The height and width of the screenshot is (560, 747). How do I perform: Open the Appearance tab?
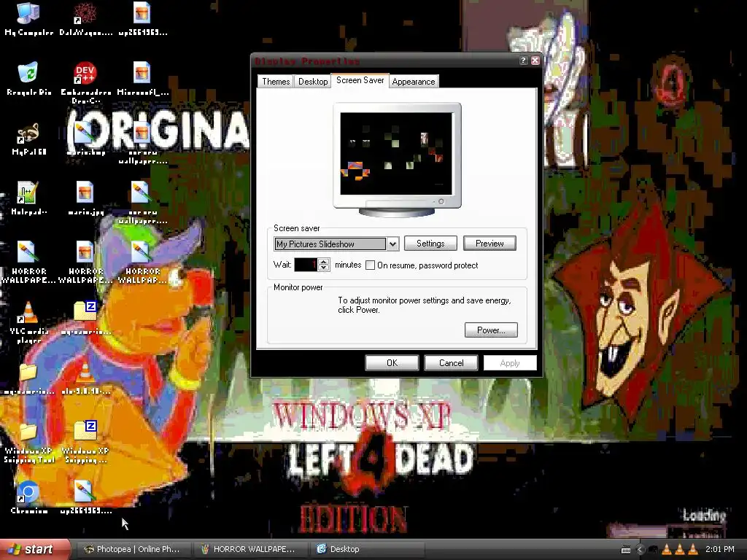[x=414, y=82]
